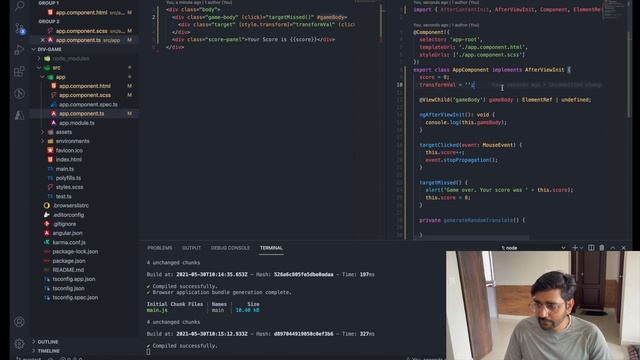Close the terminal panel
640x360 pixels.
pyautogui.click(x=623, y=248)
